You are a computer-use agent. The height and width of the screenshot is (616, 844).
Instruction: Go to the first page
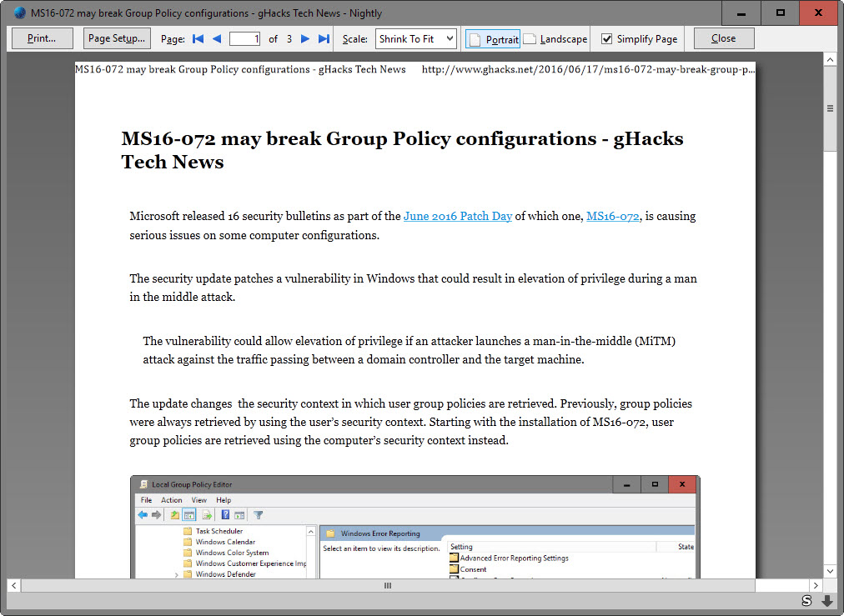coord(198,38)
